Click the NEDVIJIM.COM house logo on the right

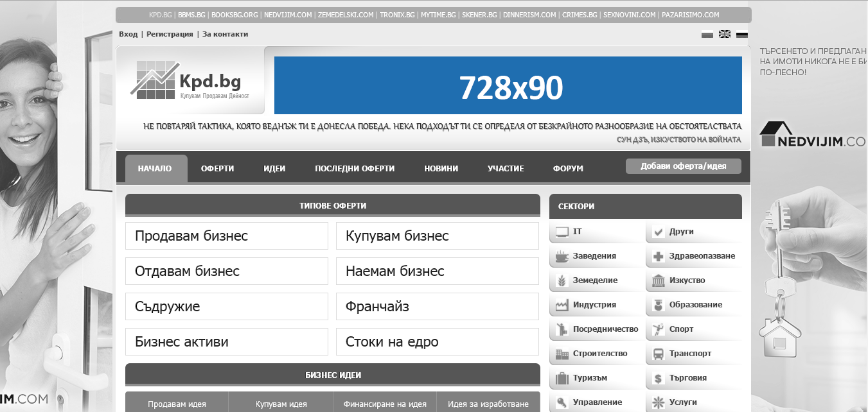813,135
